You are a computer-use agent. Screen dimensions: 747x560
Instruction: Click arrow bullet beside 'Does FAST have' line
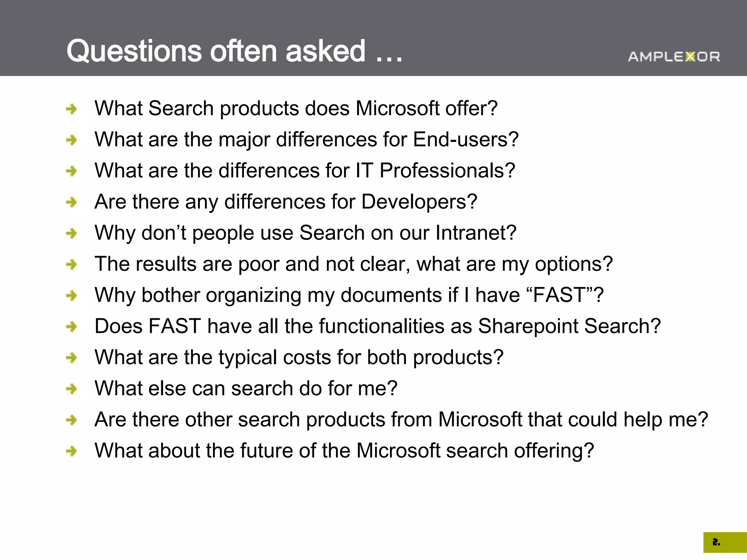[71, 326]
